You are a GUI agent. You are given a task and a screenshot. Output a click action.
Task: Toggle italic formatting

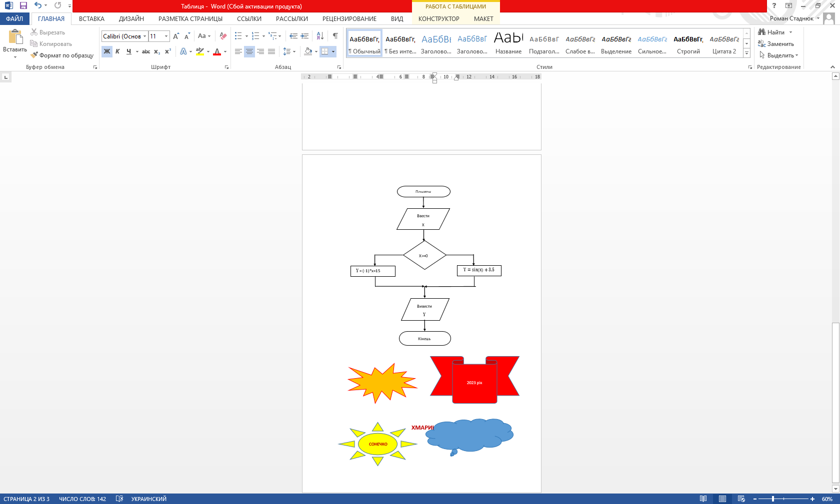tap(117, 51)
